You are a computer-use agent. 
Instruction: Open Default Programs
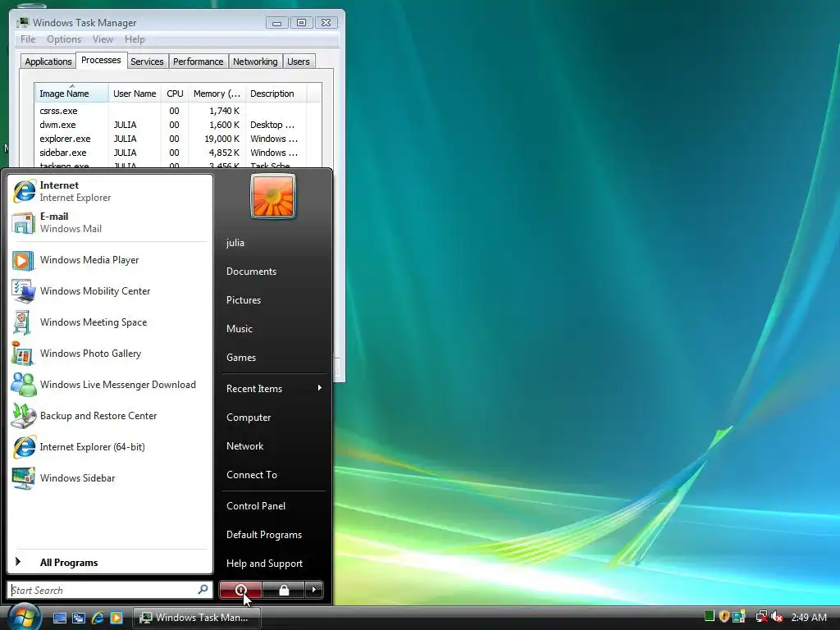tap(273, 535)
